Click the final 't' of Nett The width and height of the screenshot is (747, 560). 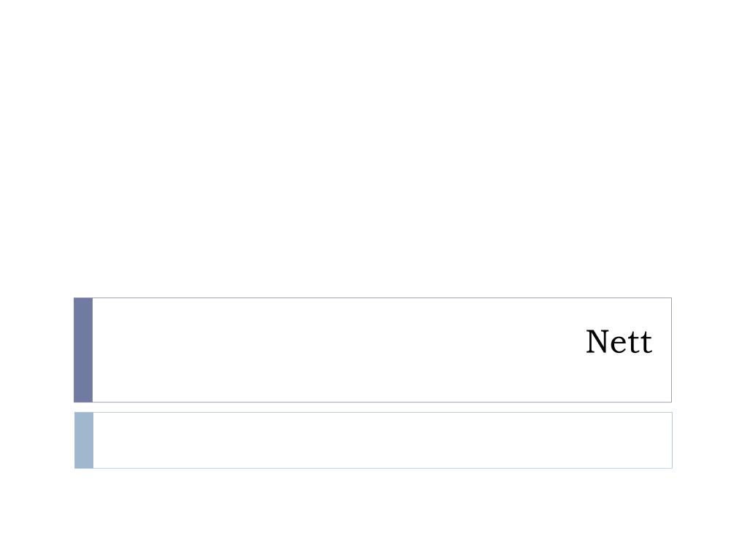pos(646,343)
